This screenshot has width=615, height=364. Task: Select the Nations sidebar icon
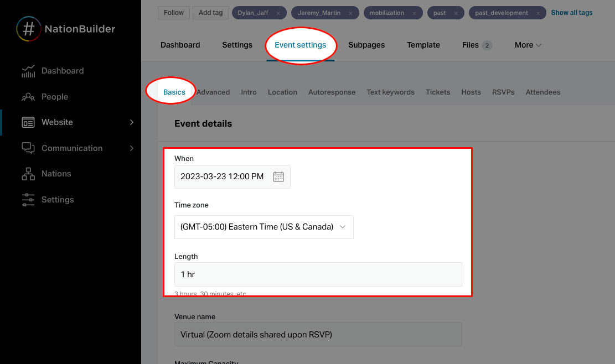coord(28,173)
